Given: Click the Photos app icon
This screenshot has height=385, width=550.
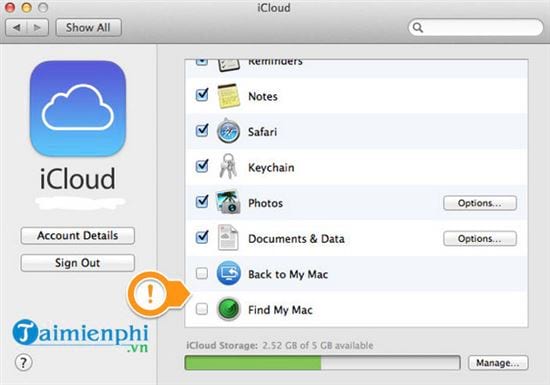Looking at the screenshot, I should tap(228, 202).
